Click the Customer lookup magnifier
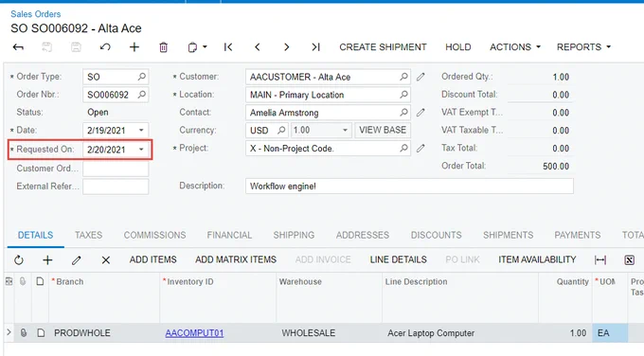 (403, 77)
